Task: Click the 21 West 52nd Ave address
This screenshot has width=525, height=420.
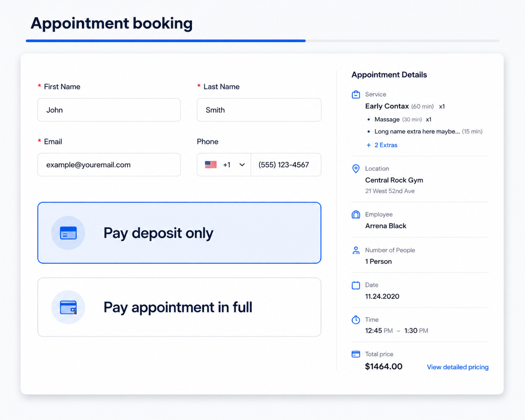Action: pyautogui.click(x=390, y=191)
